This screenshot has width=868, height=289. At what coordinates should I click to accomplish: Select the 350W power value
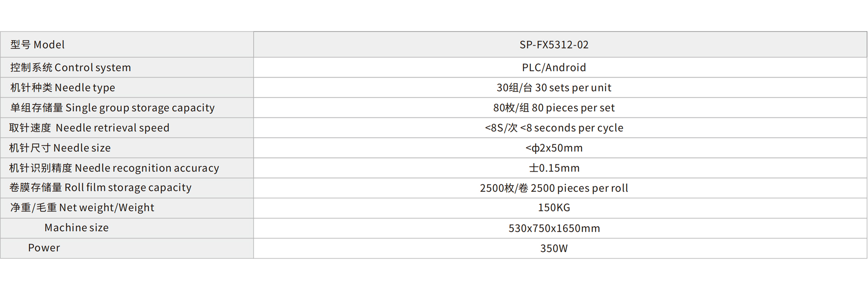pos(554,248)
